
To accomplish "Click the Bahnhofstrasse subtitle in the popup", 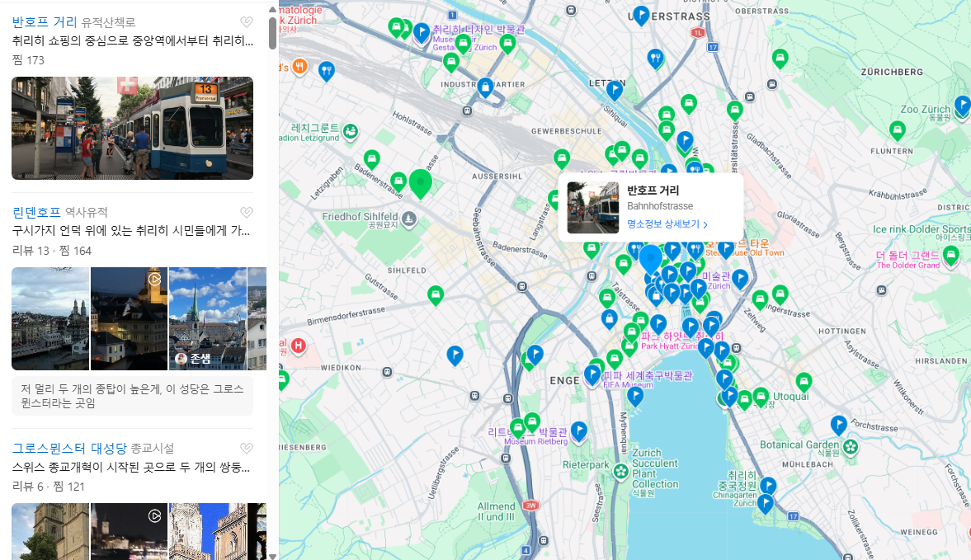I will [659, 206].
